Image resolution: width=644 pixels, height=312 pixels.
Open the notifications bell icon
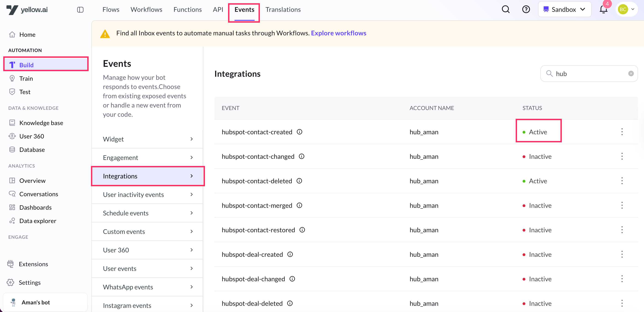pos(603,9)
